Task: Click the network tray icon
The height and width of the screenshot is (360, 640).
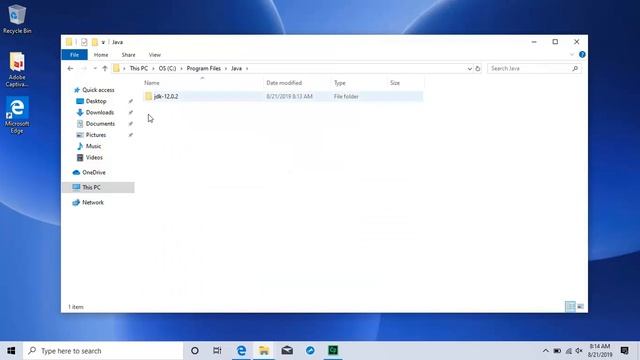Action: (569, 351)
